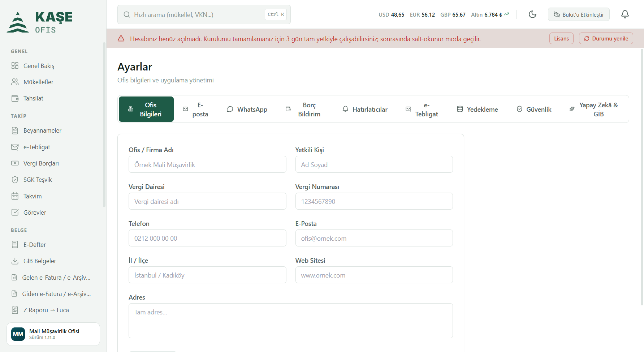
Task: Switch to the E-posta tab
Action: point(196,109)
